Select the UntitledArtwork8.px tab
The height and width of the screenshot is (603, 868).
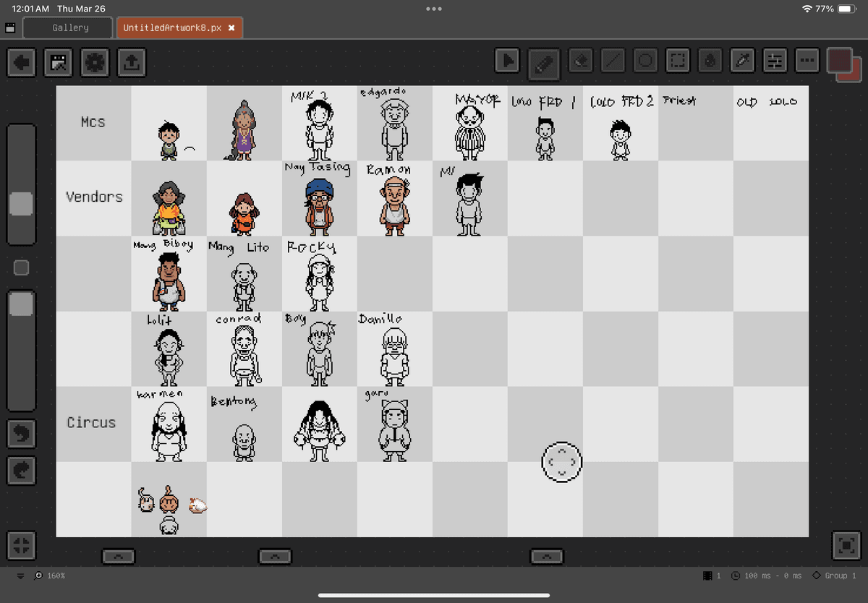coord(172,28)
